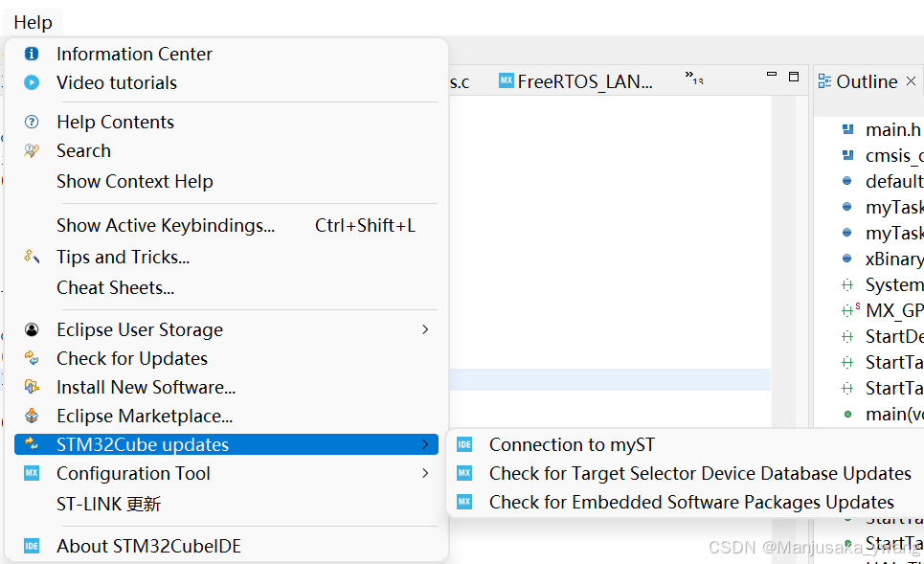This screenshot has width=924, height=564.
Task: Show hidden editor tabs overflow list
Action: [x=694, y=78]
